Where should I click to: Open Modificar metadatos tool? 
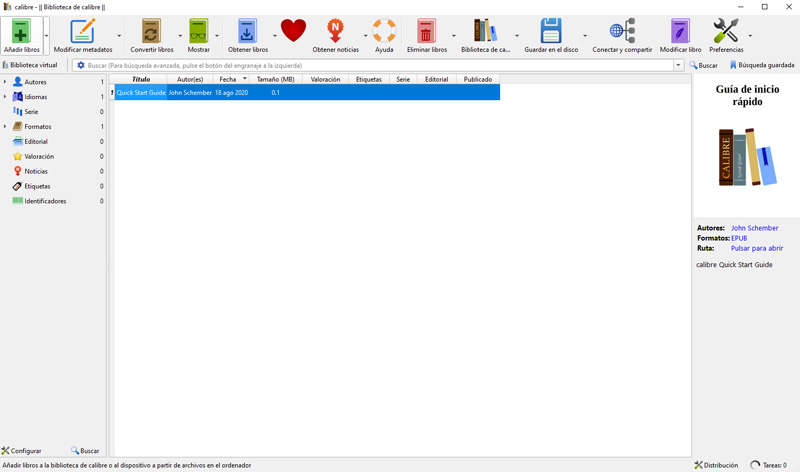[82, 32]
